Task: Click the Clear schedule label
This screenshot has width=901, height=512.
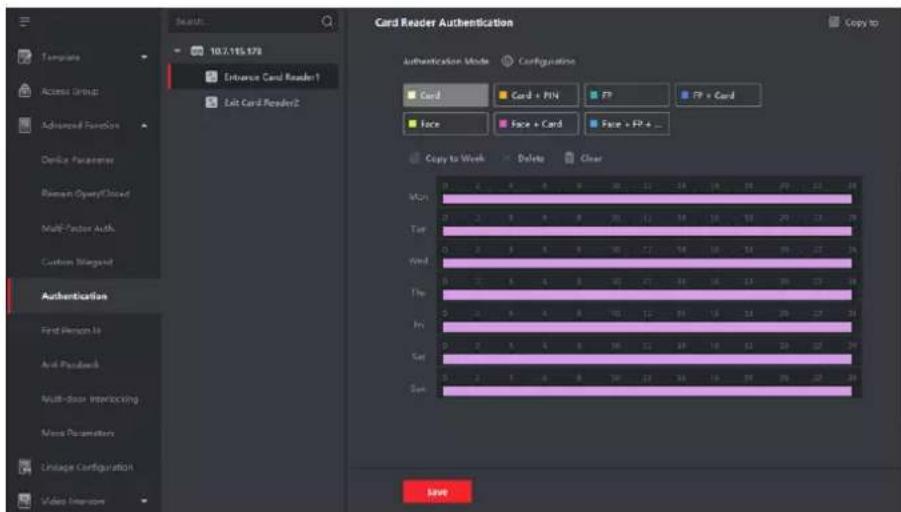Action: click(591, 158)
